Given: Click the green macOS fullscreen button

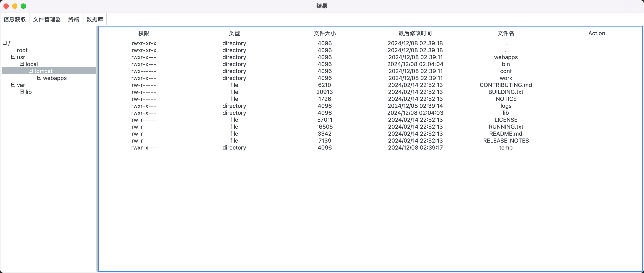Looking at the screenshot, I should pos(23,6).
